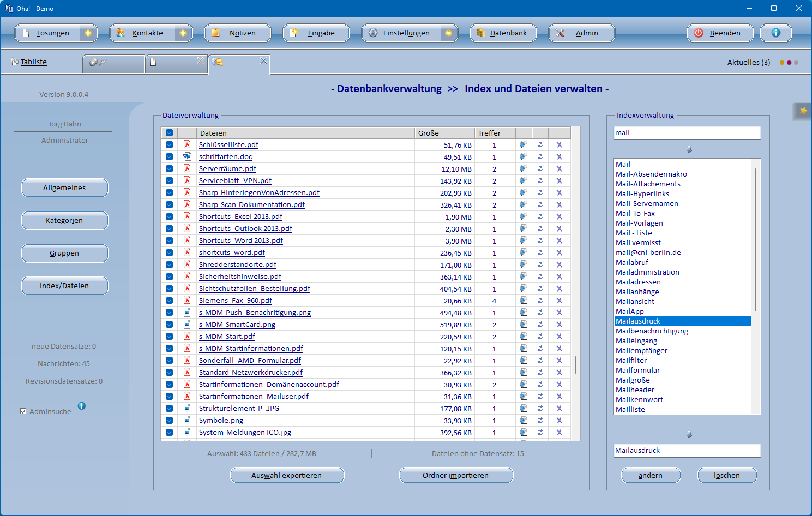Click the Auswahl exportieren button
Image resolution: width=812 pixels, height=516 pixels.
click(x=287, y=475)
